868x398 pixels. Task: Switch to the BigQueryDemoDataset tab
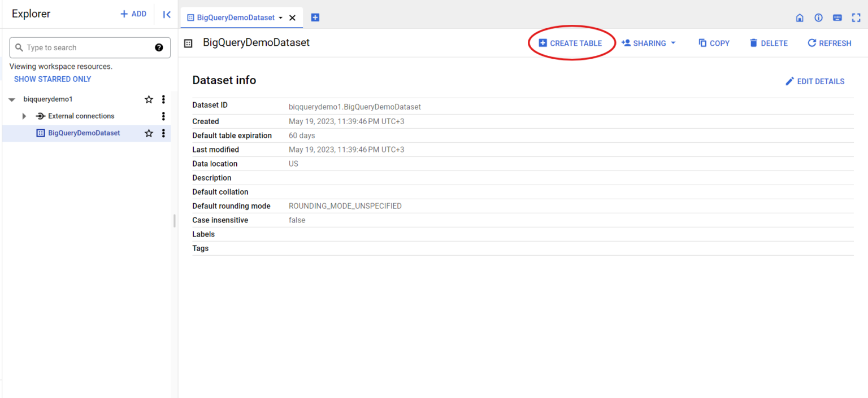click(x=237, y=18)
